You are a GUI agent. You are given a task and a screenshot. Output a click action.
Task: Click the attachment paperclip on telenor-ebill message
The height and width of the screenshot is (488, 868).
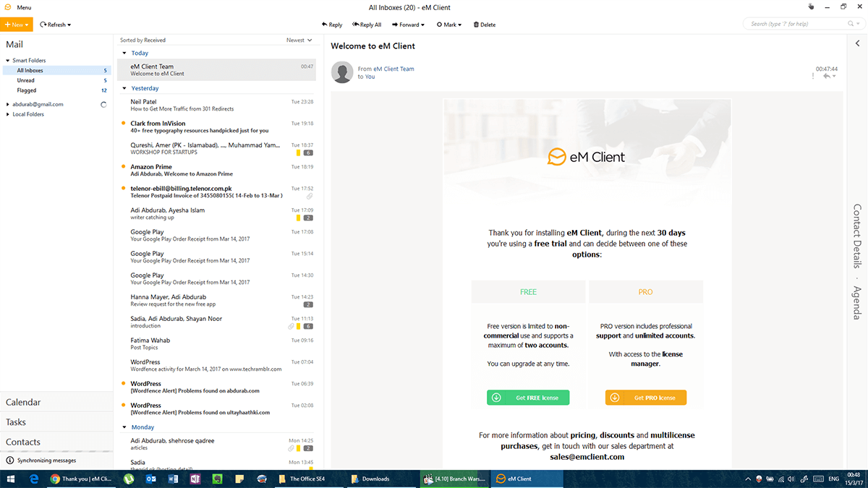coord(310,196)
